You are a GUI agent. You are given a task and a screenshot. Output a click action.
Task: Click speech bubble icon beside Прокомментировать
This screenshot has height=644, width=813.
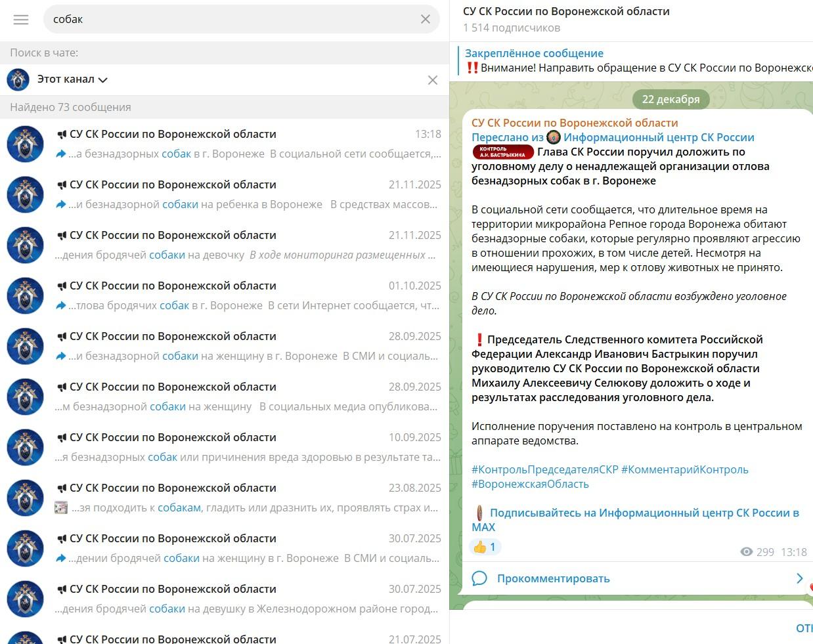pos(479,578)
